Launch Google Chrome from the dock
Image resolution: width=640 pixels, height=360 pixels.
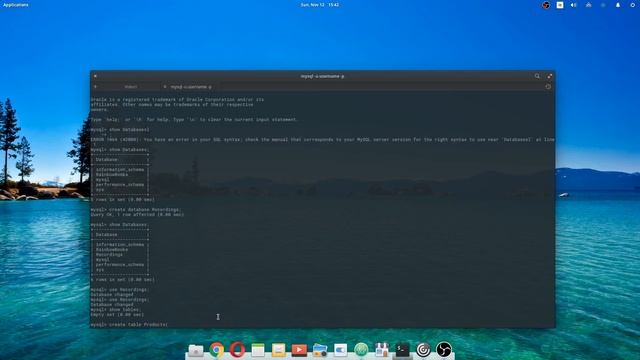pyautogui.click(x=217, y=350)
